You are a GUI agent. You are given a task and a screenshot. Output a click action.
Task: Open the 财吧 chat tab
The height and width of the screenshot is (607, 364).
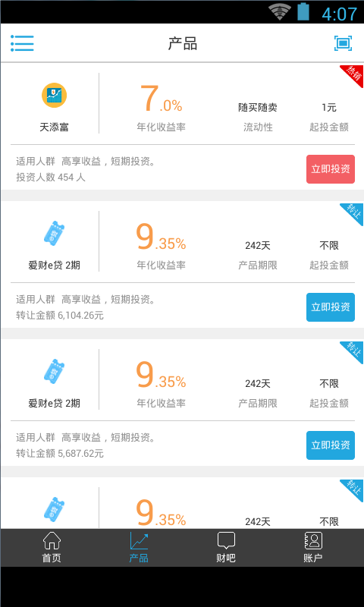pos(226,547)
